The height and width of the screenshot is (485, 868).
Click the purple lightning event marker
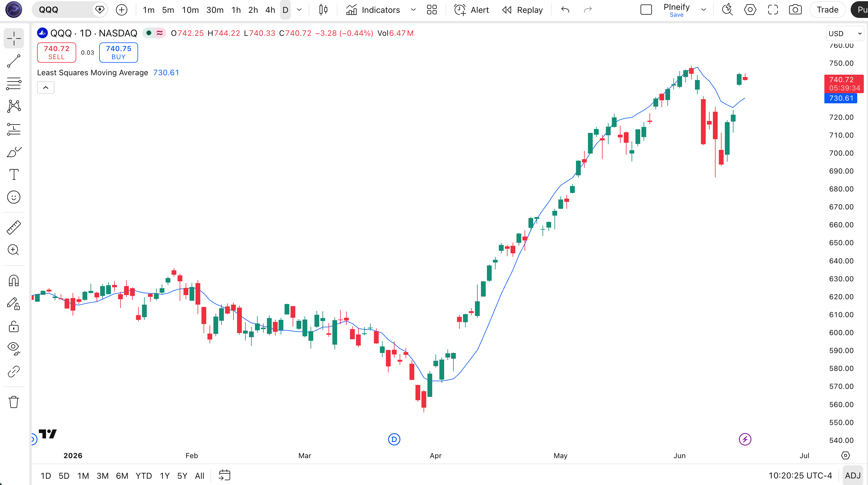pos(745,439)
